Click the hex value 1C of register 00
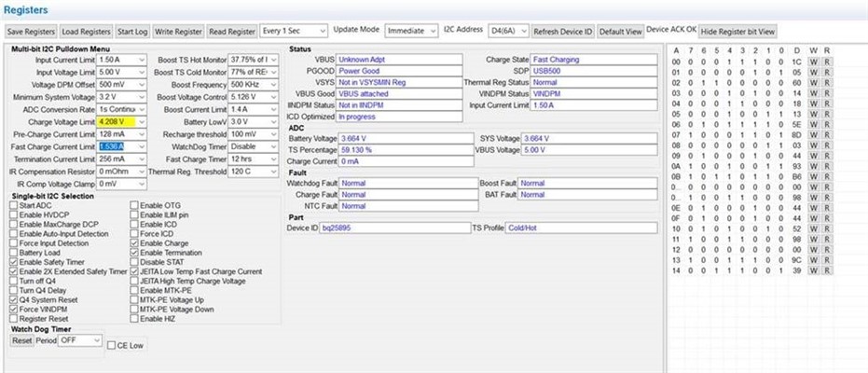This screenshot has height=373, width=868. 796,62
